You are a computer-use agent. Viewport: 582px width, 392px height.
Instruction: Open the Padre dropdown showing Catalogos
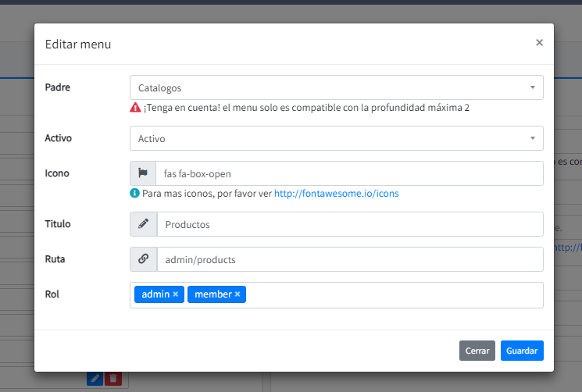336,87
